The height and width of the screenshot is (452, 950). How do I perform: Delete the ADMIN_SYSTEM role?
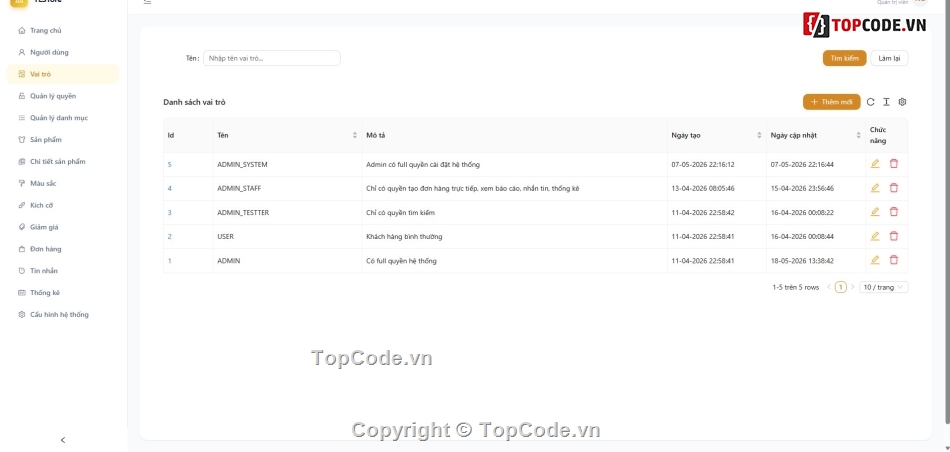[x=894, y=164]
